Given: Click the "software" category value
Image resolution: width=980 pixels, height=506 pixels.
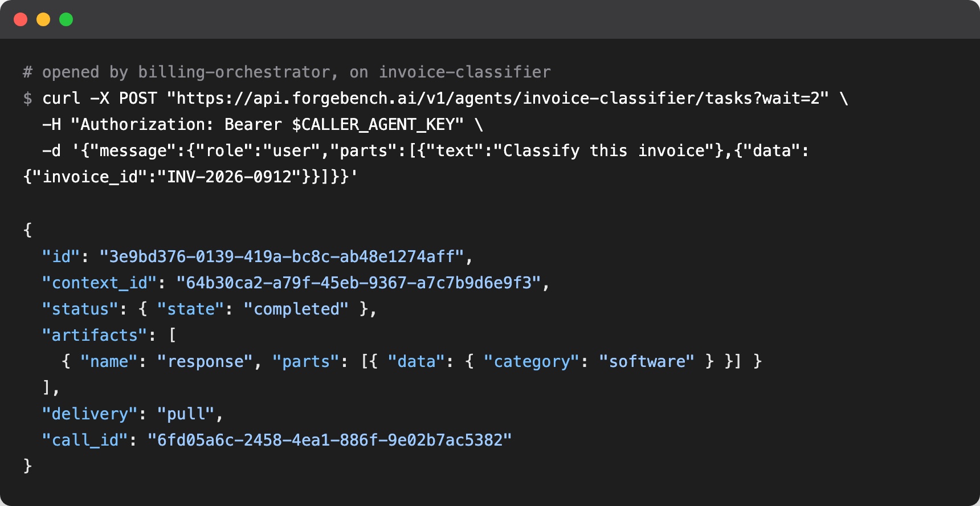Looking at the screenshot, I should [x=647, y=362].
